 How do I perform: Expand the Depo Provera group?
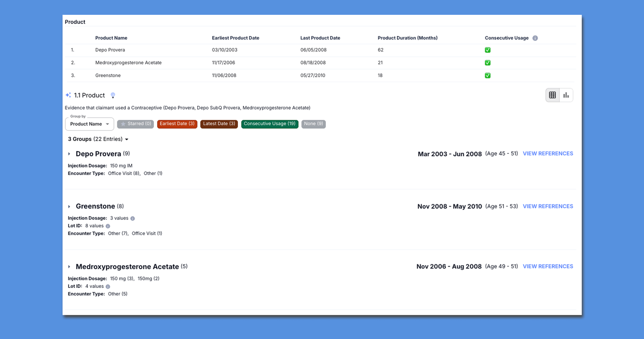69,154
